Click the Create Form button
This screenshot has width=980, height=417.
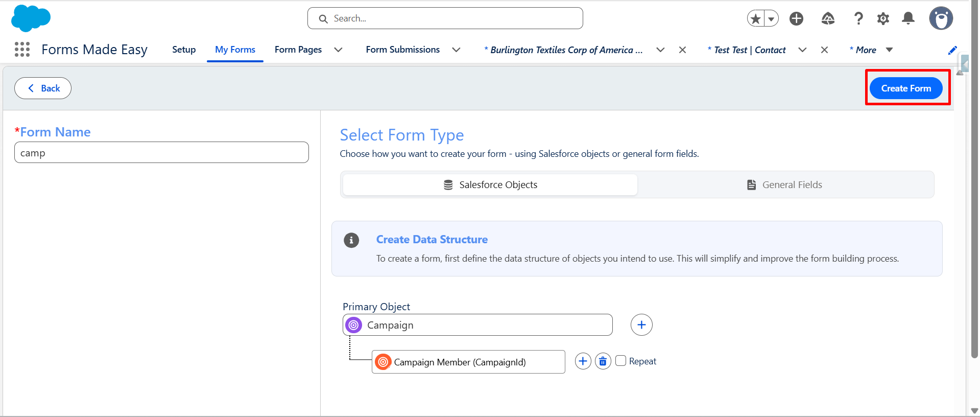point(905,88)
